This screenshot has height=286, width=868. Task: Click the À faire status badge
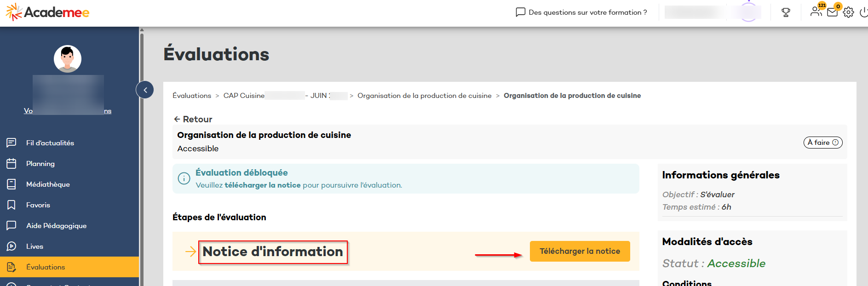tap(822, 143)
